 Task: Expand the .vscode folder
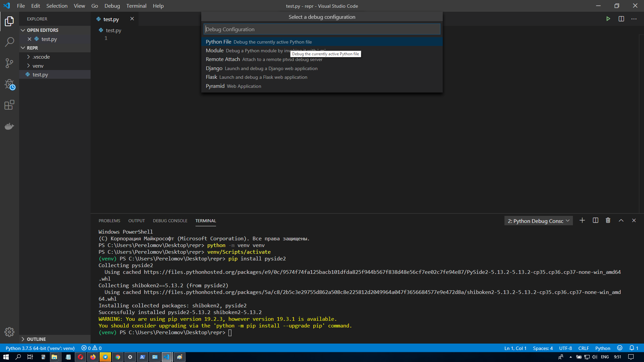[41, 57]
